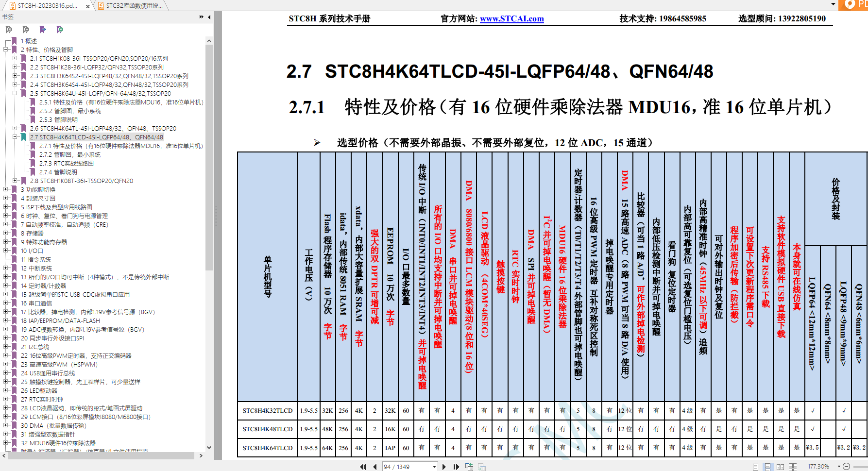Viewport: 868px width, 471px height.
Task: Click the bookmark panel vertical scrollbar thumb
Action: [209, 157]
